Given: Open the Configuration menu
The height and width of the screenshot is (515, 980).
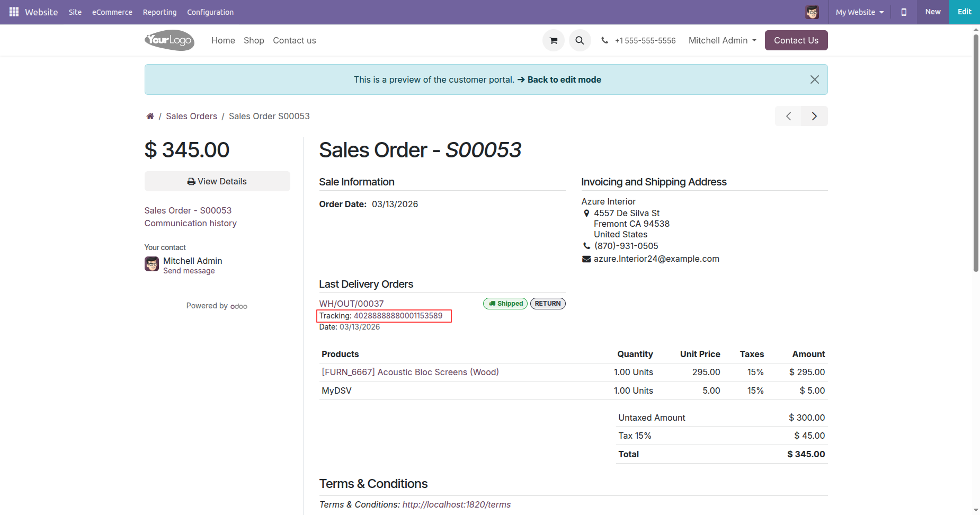Looking at the screenshot, I should [x=210, y=12].
